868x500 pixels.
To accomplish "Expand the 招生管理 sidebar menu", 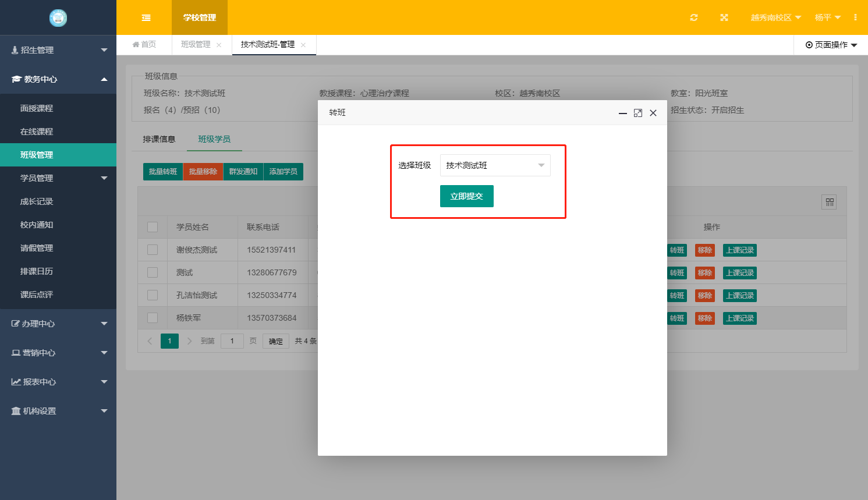I will click(58, 50).
